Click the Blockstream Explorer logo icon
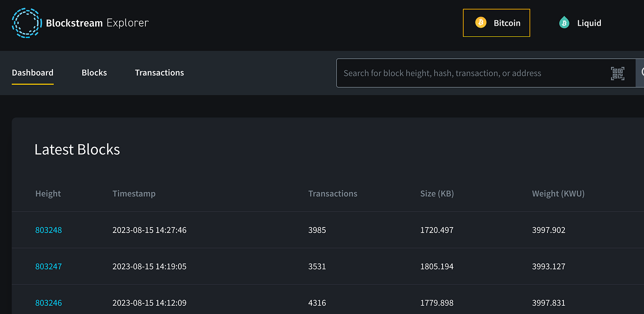The image size is (644, 314). pyautogui.click(x=26, y=23)
